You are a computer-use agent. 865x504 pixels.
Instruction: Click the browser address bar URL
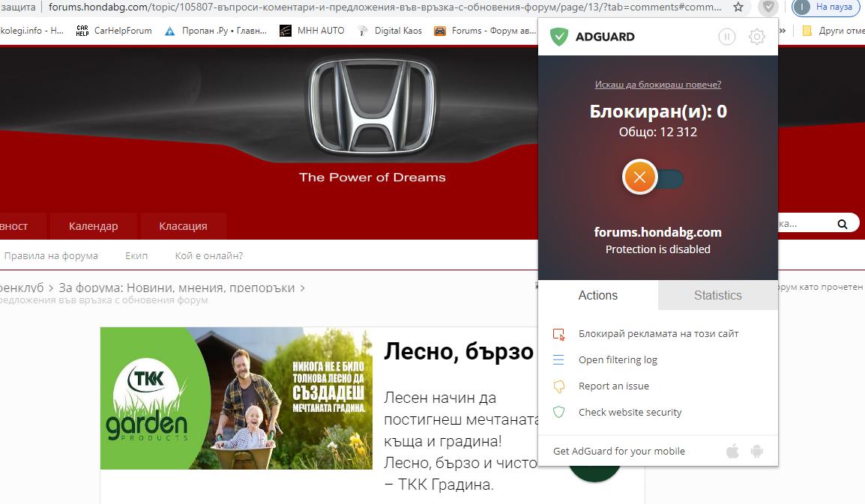(385, 7)
